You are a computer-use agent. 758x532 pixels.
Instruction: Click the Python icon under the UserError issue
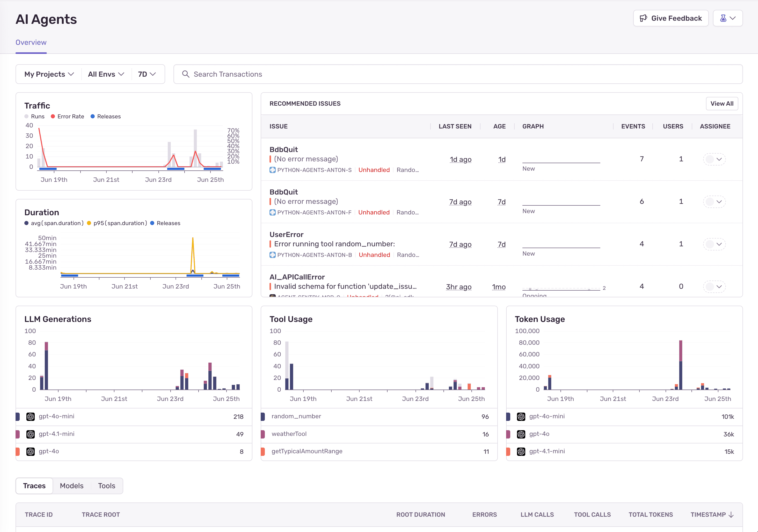click(272, 255)
